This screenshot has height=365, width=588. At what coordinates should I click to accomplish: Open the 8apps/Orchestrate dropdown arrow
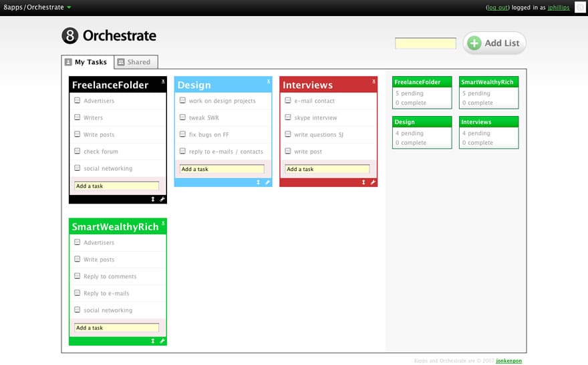click(69, 7)
